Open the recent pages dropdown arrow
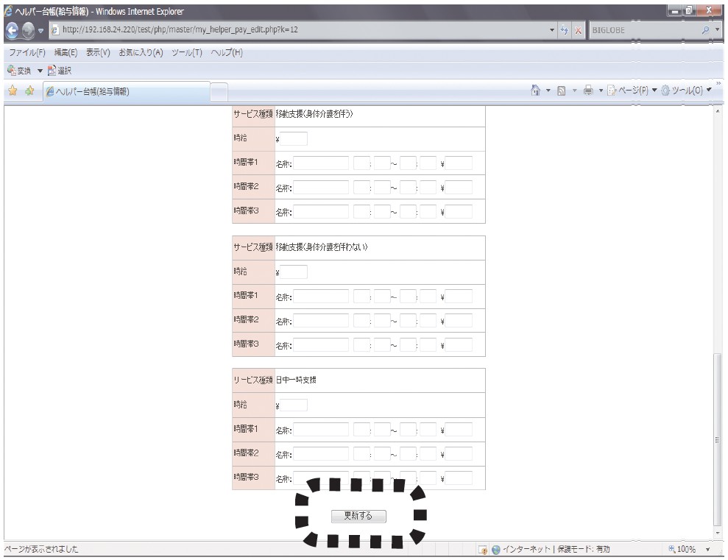This screenshot has width=728, height=560. (x=41, y=31)
